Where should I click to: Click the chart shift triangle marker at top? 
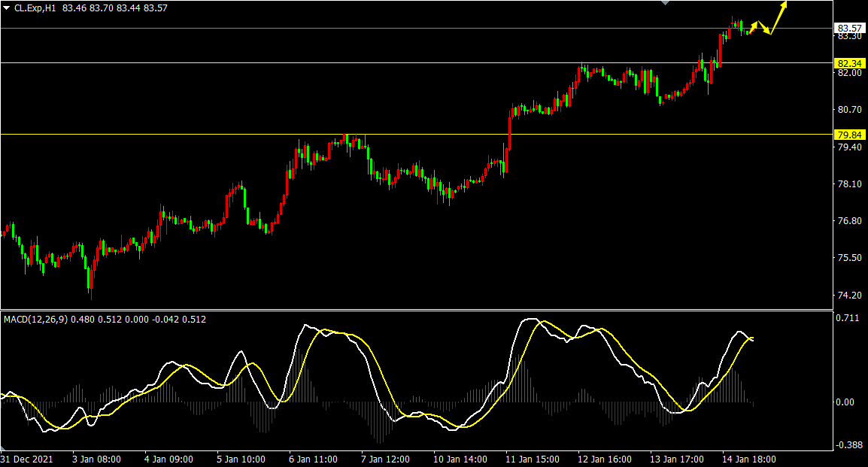point(666,3)
